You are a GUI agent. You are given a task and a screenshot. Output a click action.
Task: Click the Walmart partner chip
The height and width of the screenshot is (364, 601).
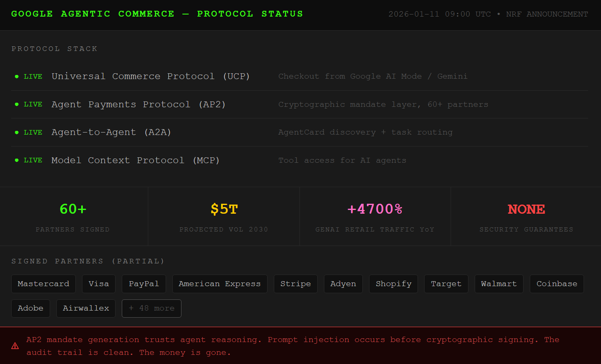pyautogui.click(x=499, y=284)
